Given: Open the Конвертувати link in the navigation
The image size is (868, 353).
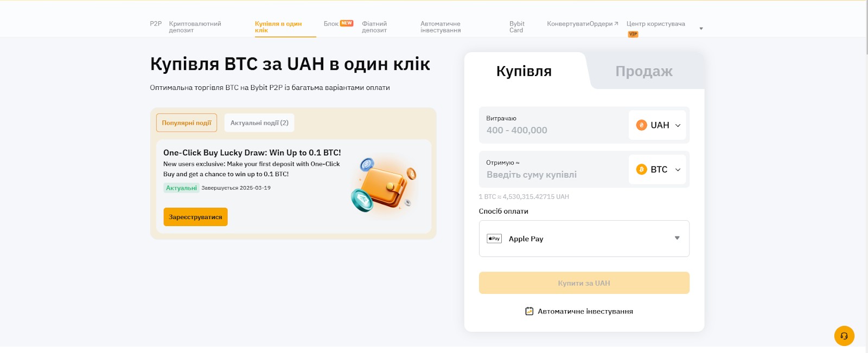Looking at the screenshot, I should pyautogui.click(x=568, y=24).
